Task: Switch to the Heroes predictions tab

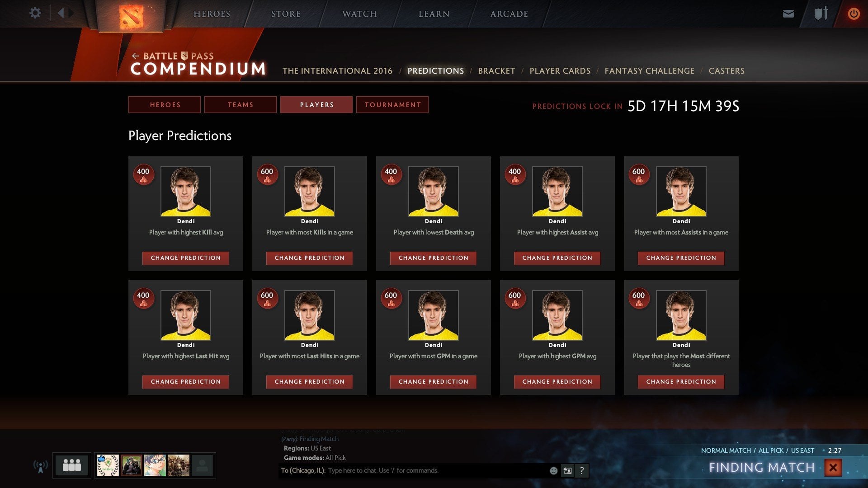Action: point(165,105)
